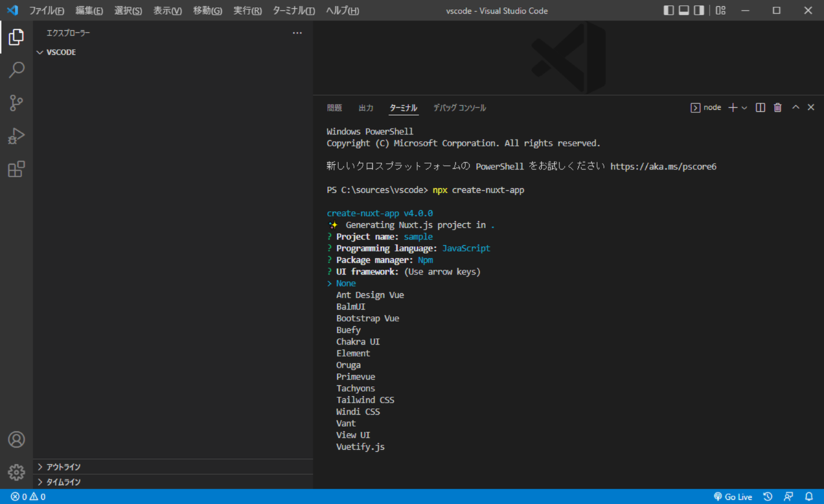Collapse the VSCODE folder section

point(173,52)
